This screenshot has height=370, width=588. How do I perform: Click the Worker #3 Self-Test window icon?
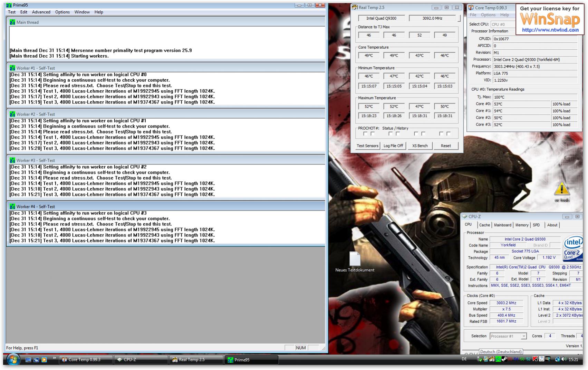[12, 160]
